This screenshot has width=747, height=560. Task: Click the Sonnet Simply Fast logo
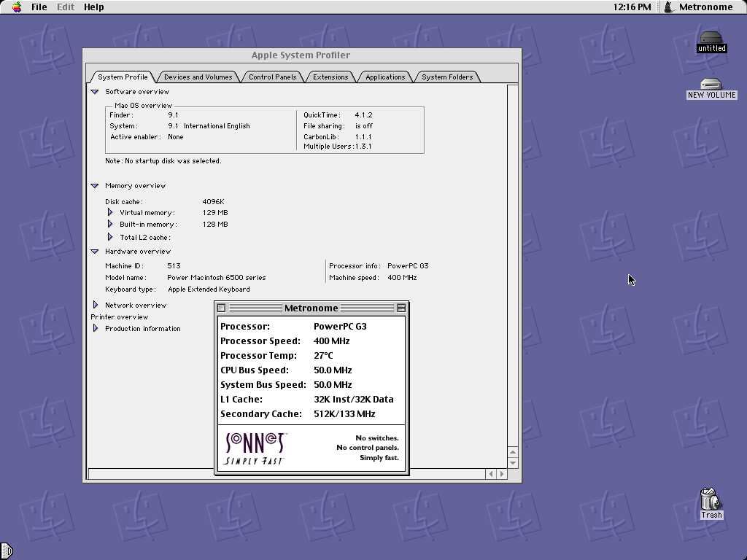click(x=255, y=448)
